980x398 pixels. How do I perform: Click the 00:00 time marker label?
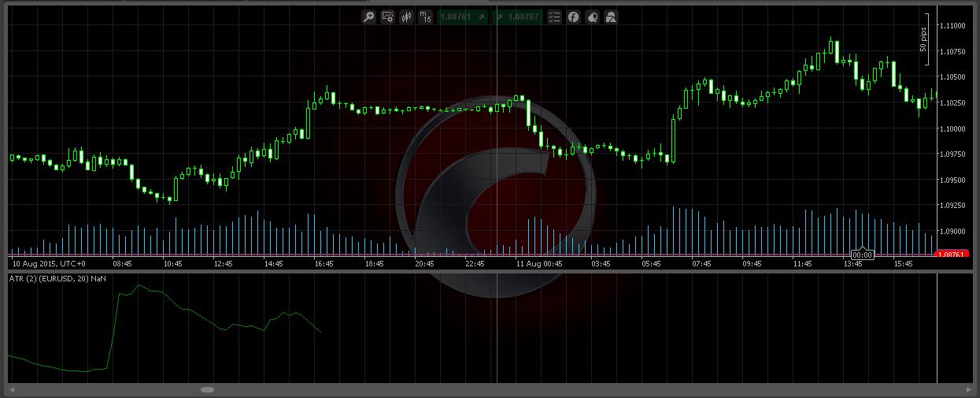click(x=862, y=255)
